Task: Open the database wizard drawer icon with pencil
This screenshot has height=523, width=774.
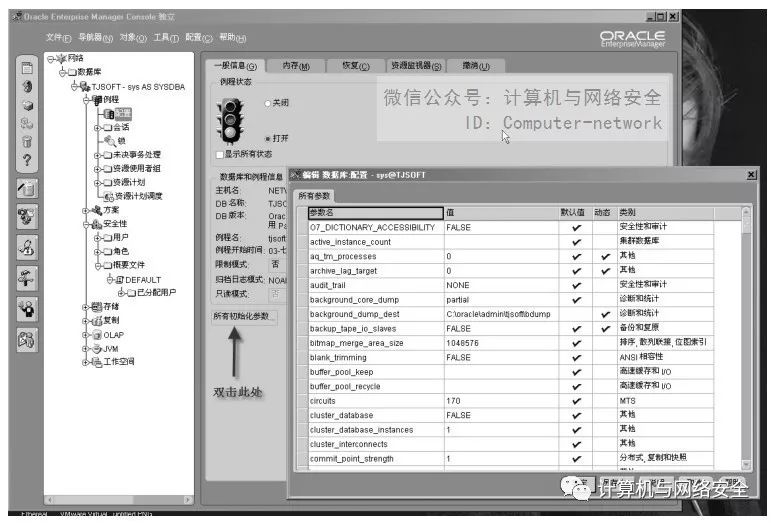Action: [x=27, y=188]
